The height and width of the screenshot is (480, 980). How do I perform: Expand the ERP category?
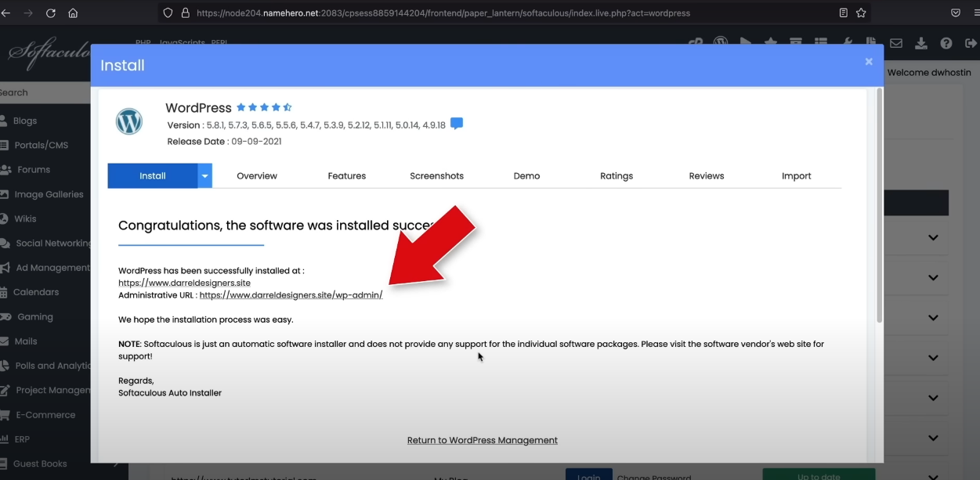(x=21, y=439)
